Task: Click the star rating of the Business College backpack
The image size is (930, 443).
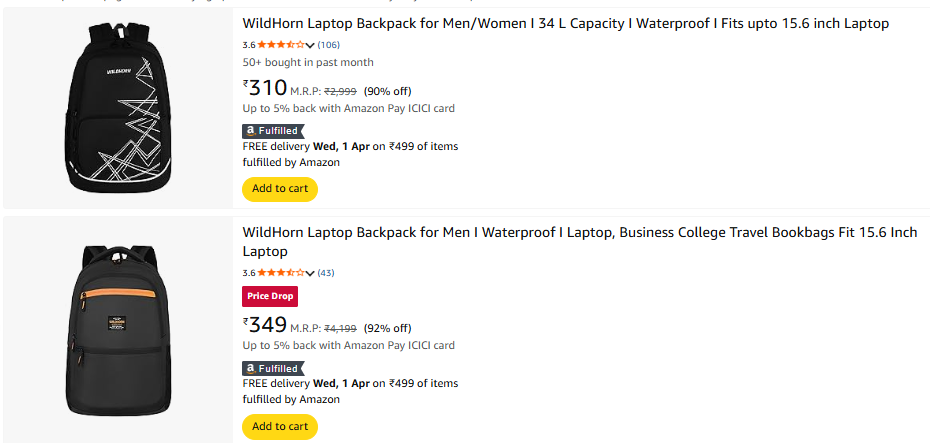Action: point(281,273)
